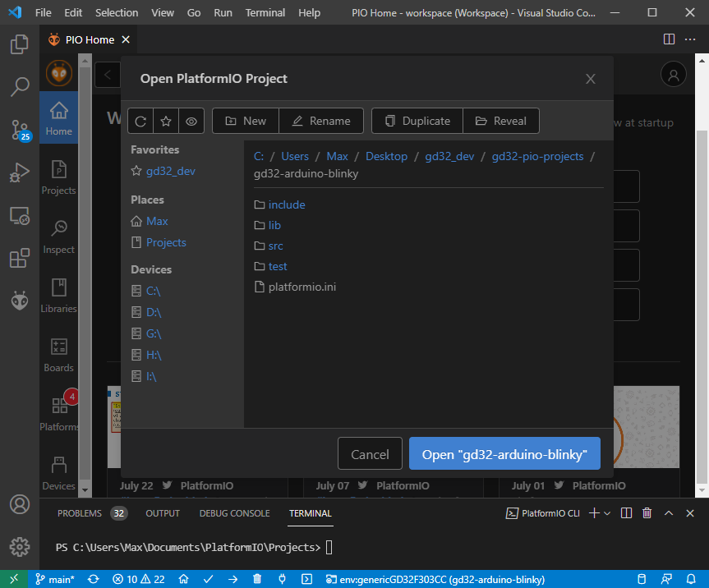Click PlatformIO Upload arrow in status bar
This screenshot has height=588, width=709.
232,579
